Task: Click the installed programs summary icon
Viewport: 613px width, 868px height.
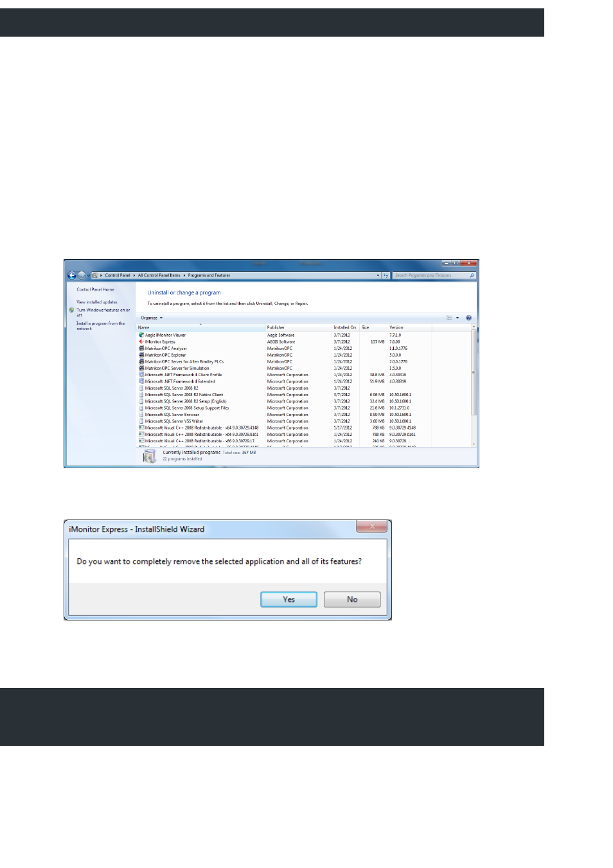Action: click(x=150, y=456)
